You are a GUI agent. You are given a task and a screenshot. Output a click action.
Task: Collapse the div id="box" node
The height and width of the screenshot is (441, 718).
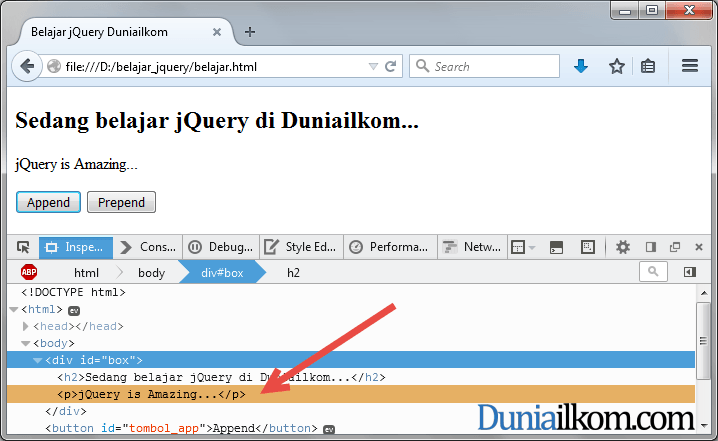pyautogui.click(x=38, y=360)
